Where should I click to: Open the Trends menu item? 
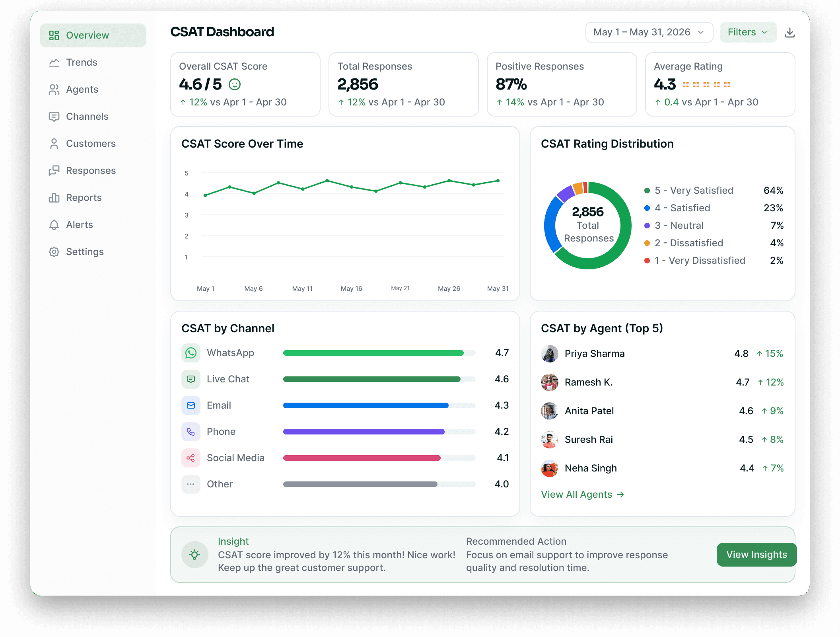(82, 62)
